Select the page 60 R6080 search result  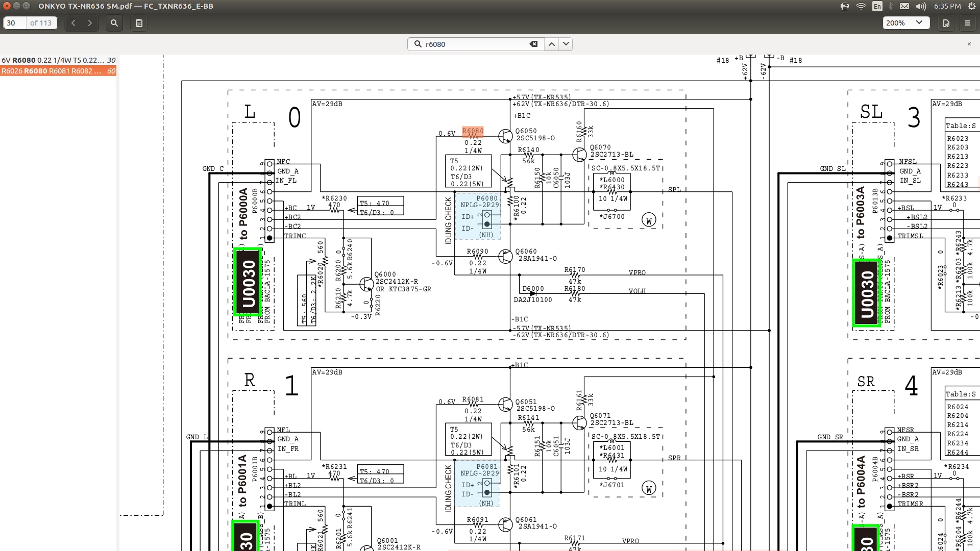pyautogui.click(x=58, y=71)
